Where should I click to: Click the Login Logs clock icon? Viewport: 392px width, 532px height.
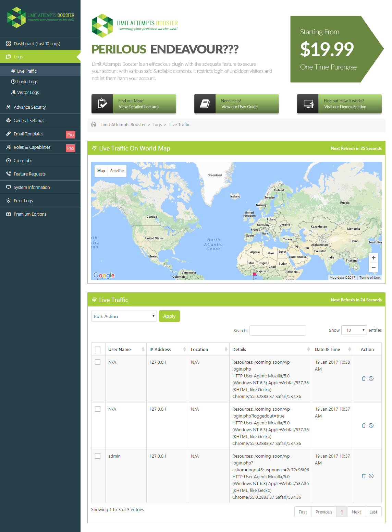click(x=13, y=82)
